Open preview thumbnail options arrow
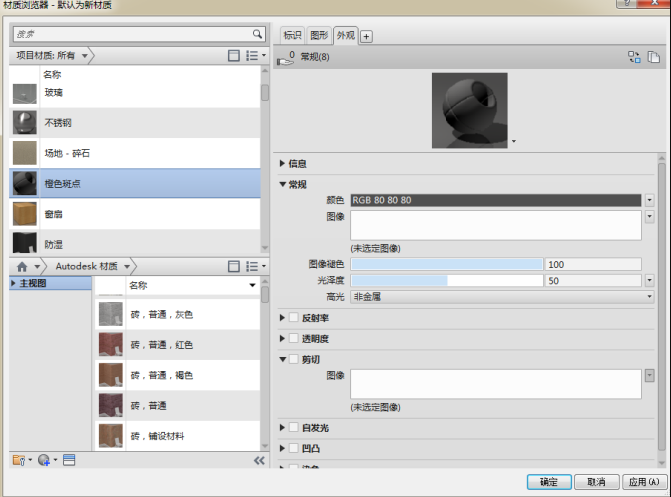Screen dimensions: 671x497 coord(514,141)
